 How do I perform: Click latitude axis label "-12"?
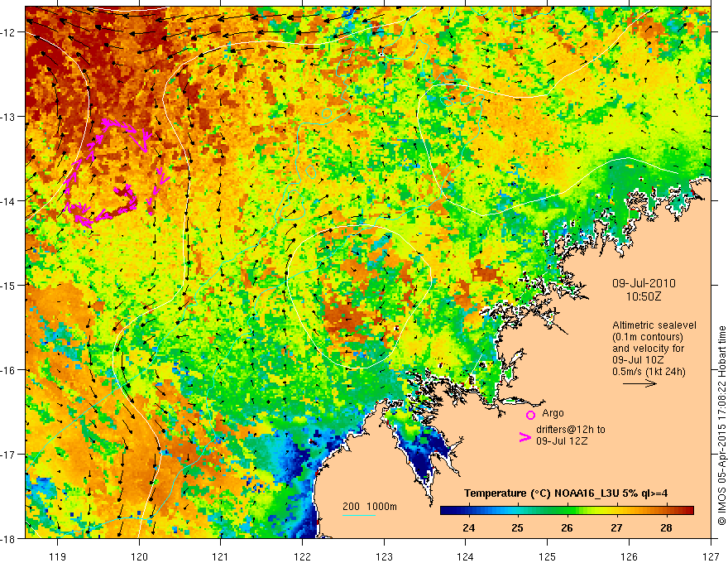pyautogui.click(x=9, y=32)
